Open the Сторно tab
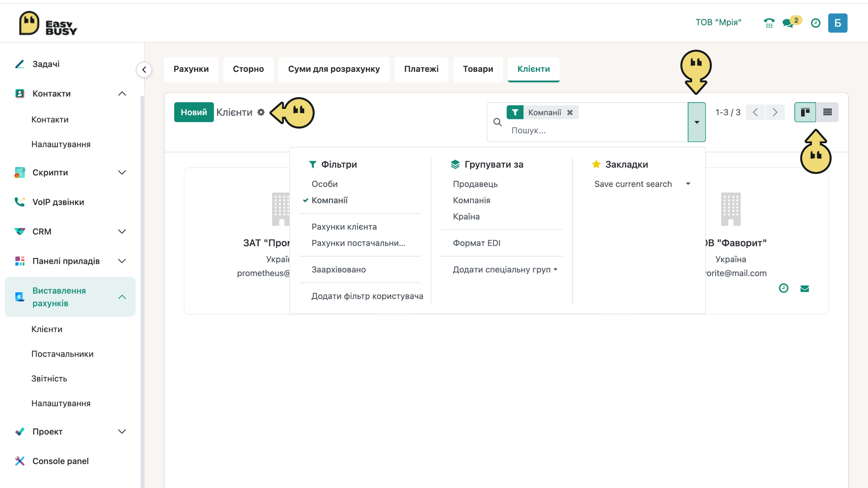 [x=249, y=69]
